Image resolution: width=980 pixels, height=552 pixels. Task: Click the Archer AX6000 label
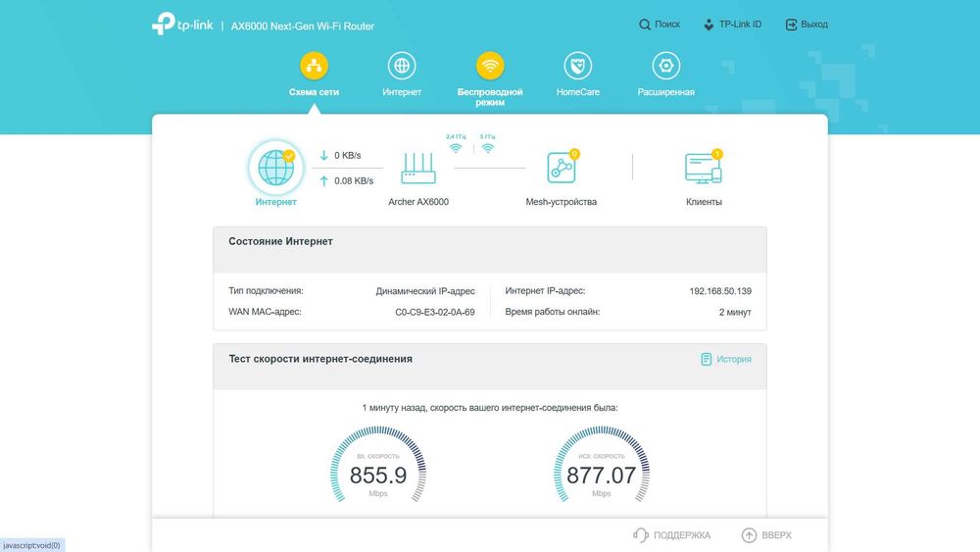[x=418, y=202]
